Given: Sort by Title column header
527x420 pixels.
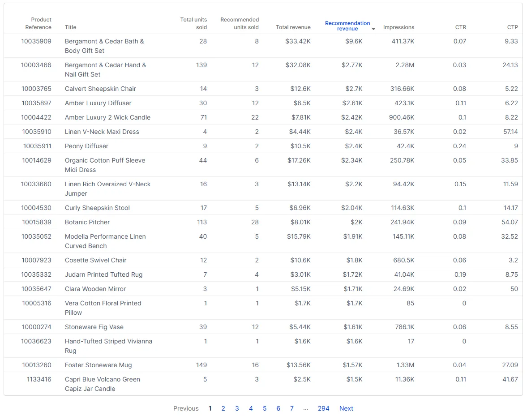Looking at the screenshot, I should tap(71, 27).
